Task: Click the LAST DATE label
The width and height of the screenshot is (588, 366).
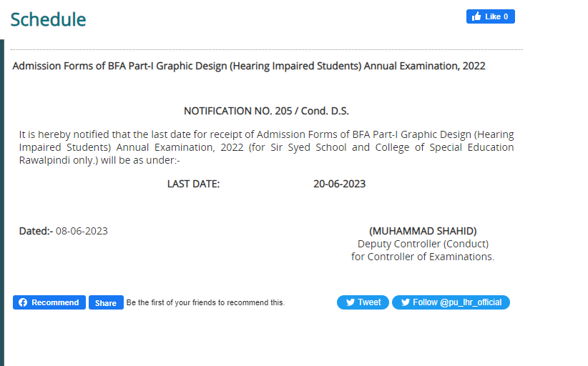Action: pyautogui.click(x=193, y=184)
